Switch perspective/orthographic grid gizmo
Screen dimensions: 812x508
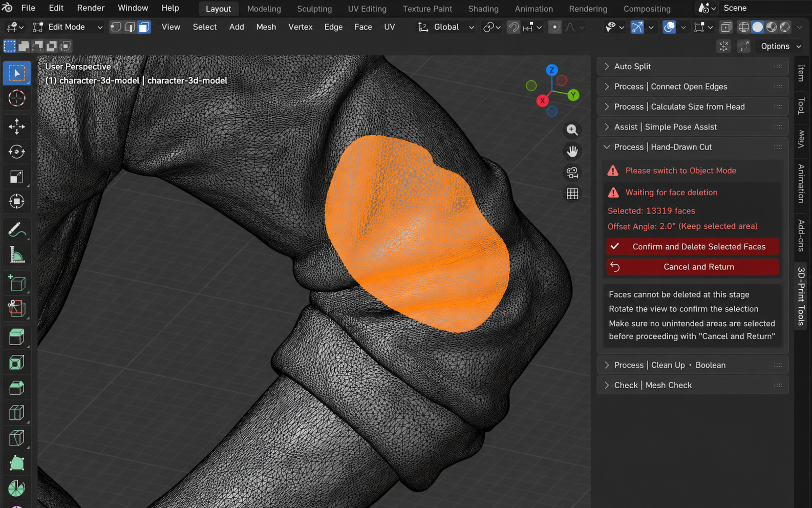pos(572,194)
